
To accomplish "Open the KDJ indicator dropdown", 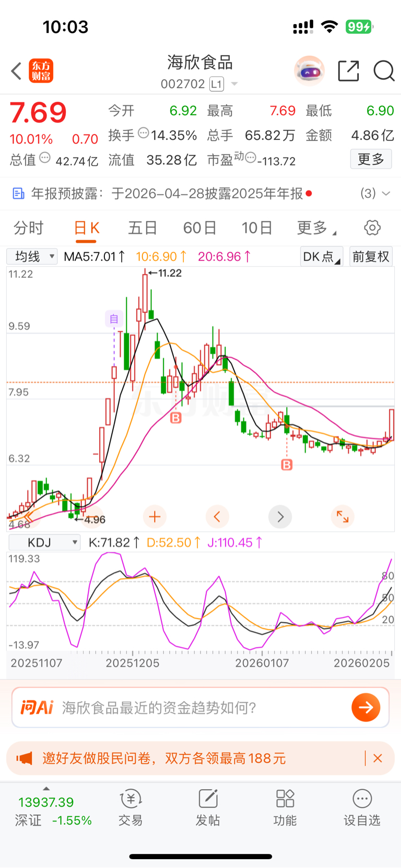I will click(44, 542).
